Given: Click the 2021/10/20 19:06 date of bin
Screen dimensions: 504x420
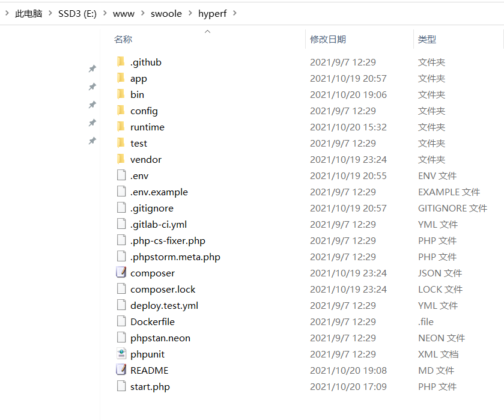Looking at the screenshot, I should [348, 94].
